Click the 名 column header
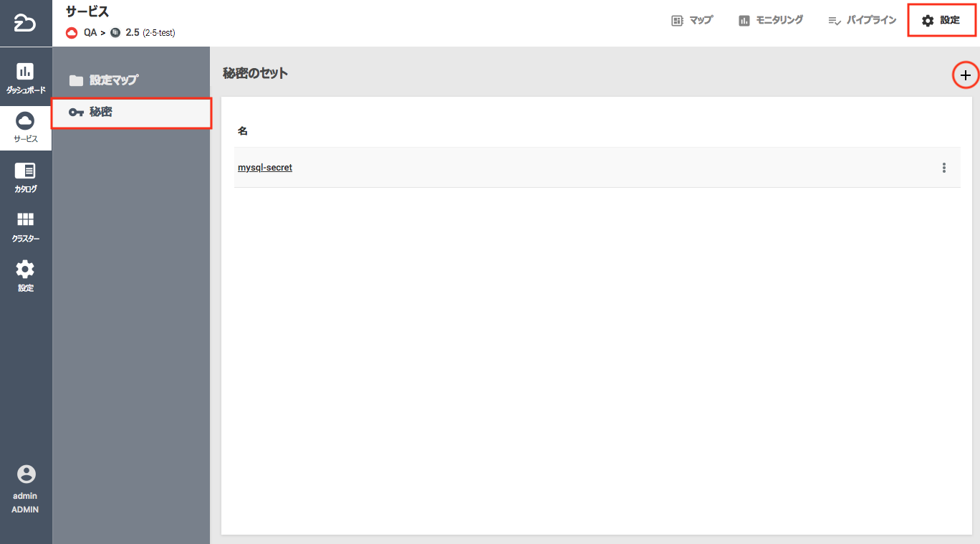 click(x=243, y=131)
